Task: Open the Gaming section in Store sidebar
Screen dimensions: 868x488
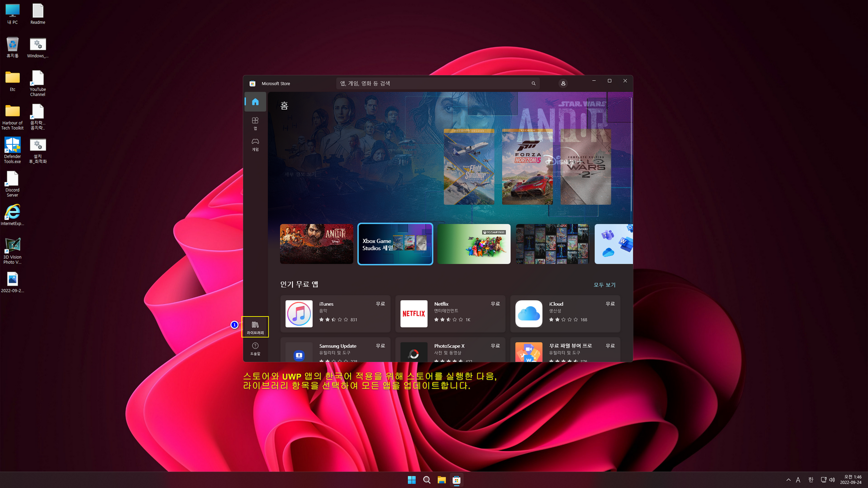Action: (x=255, y=144)
